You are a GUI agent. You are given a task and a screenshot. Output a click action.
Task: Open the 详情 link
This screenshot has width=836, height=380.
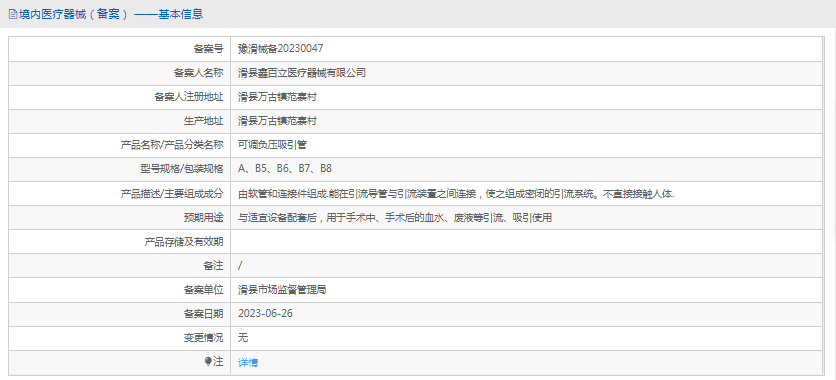click(248, 363)
